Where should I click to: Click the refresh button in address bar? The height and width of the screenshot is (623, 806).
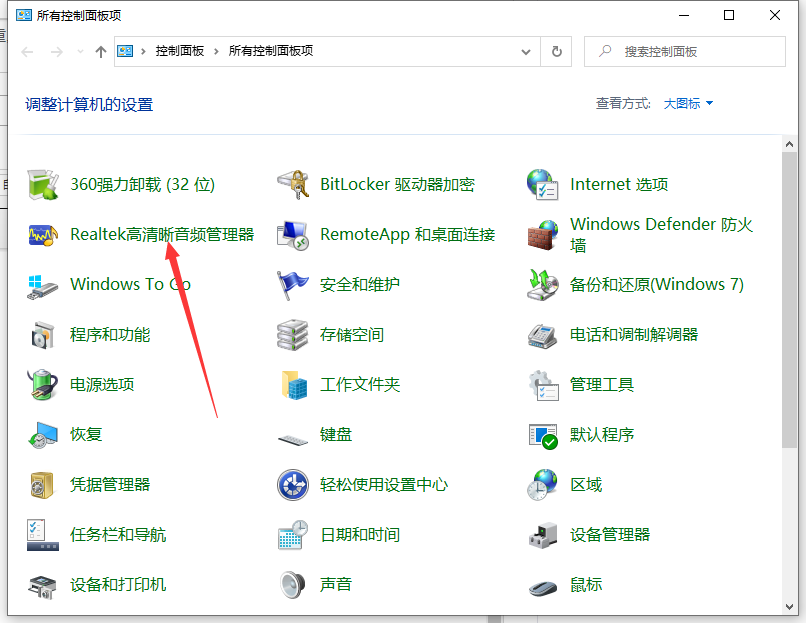tap(556, 51)
